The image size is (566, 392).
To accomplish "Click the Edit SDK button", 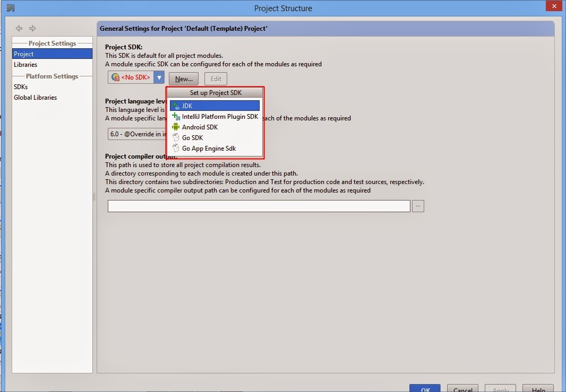I will (x=216, y=79).
